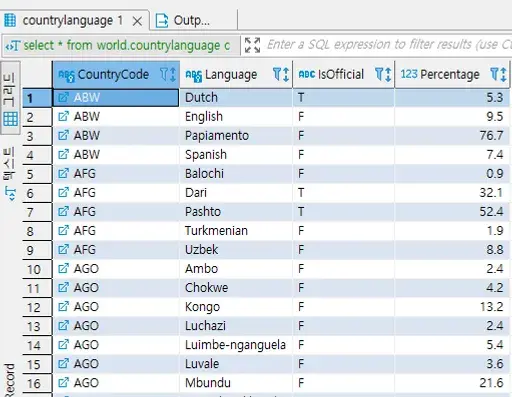Screen dimensions: 512x397
Task: Select the 76.7 percentage cell
Action: coord(452,135)
